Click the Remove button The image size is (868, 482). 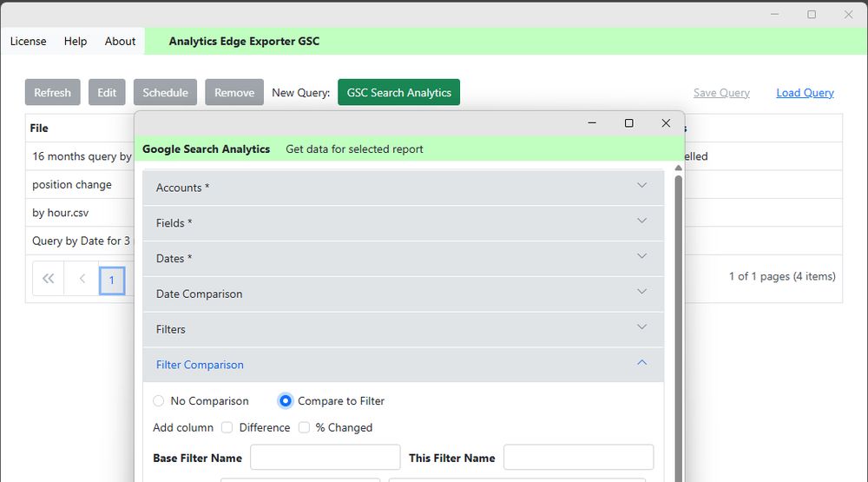click(x=234, y=93)
